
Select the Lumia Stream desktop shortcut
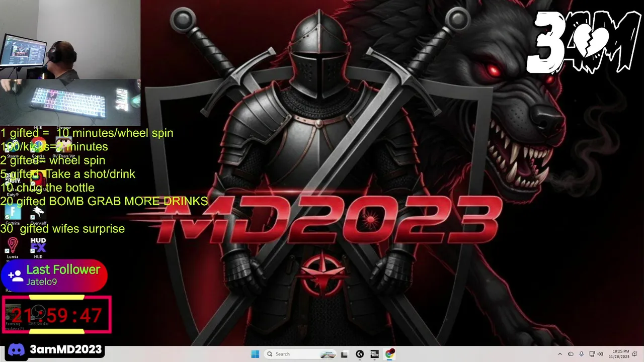pyautogui.click(x=13, y=248)
